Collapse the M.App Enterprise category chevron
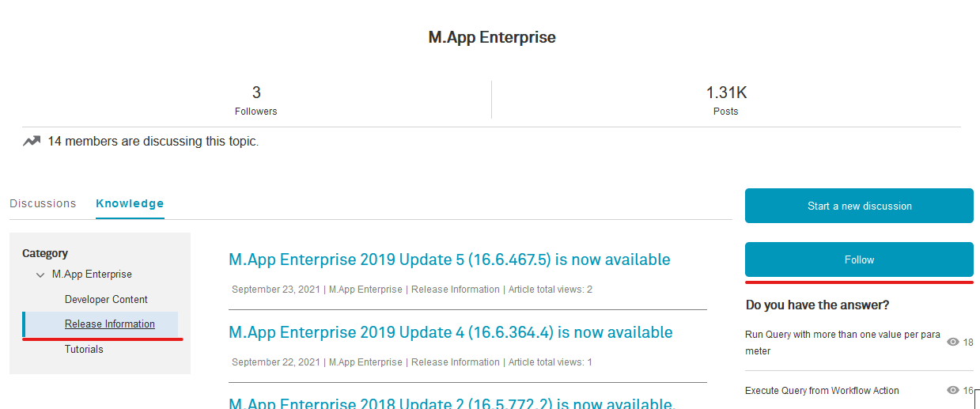The image size is (980, 409). click(x=40, y=275)
